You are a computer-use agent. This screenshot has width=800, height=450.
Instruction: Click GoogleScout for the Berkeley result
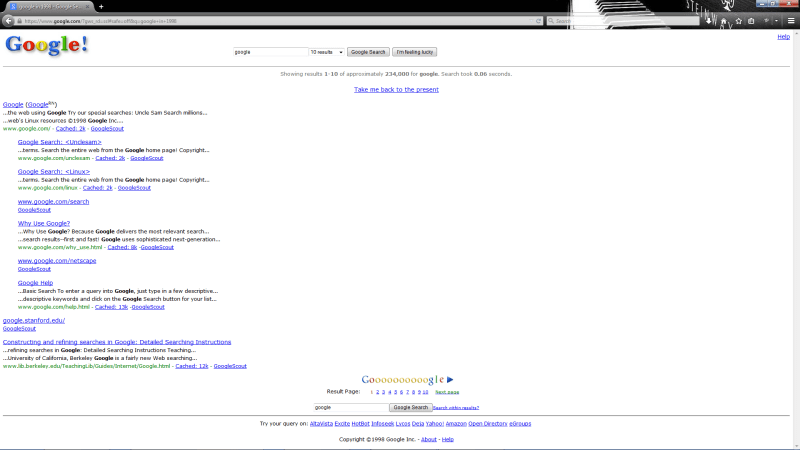(x=230, y=366)
